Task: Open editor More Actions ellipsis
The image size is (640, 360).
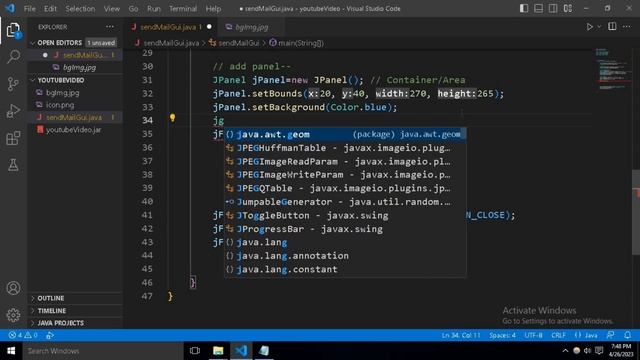Action: (x=627, y=27)
